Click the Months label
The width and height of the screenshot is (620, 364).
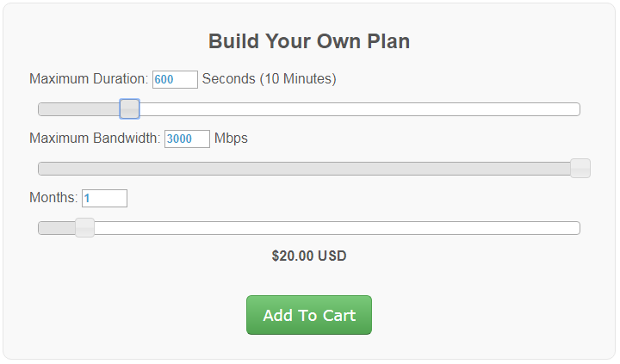tap(53, 198)
